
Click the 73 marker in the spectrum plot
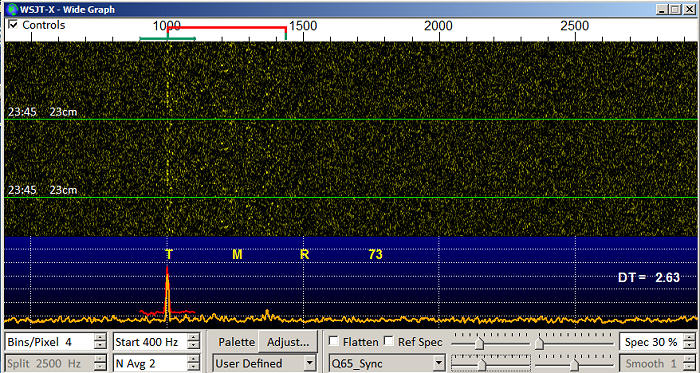coord(375,254)
